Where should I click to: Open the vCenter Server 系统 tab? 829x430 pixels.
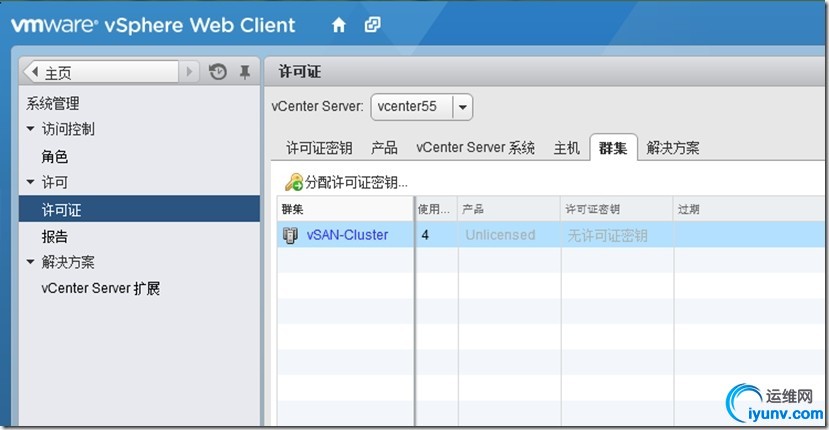475,148
